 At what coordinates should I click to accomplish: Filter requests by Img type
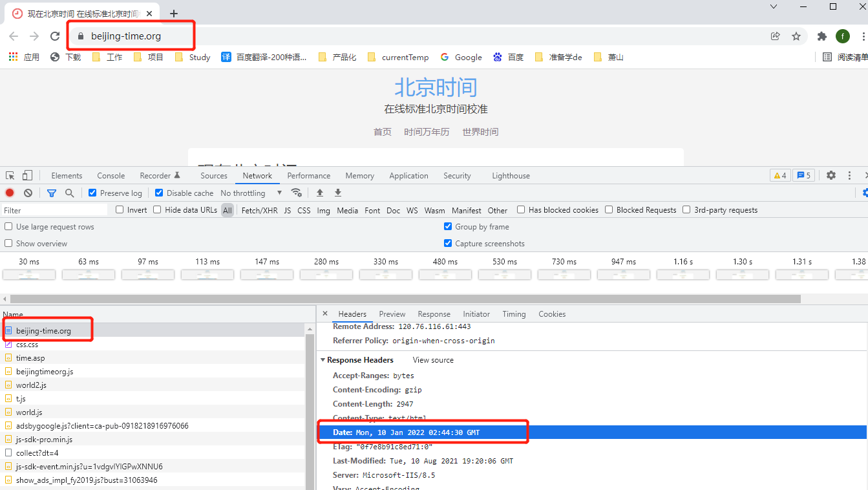(323, 210)
